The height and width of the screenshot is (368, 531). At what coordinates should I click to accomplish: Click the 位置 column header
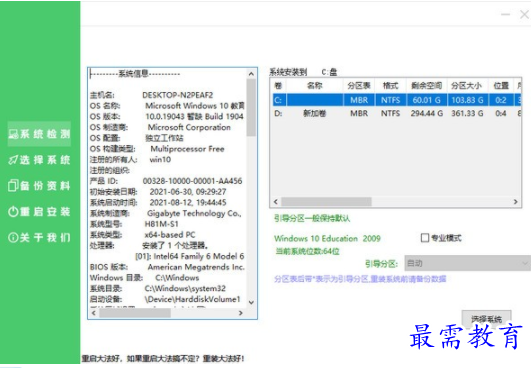click(x=501, y=86)
